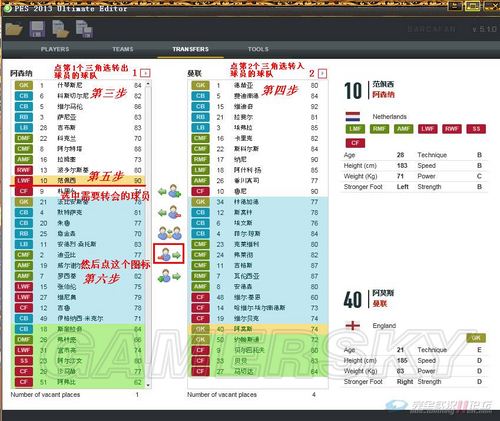Click the red-boxed transfer player right icon
This screenshot has height=421, width=500.
tap(169, 254)
